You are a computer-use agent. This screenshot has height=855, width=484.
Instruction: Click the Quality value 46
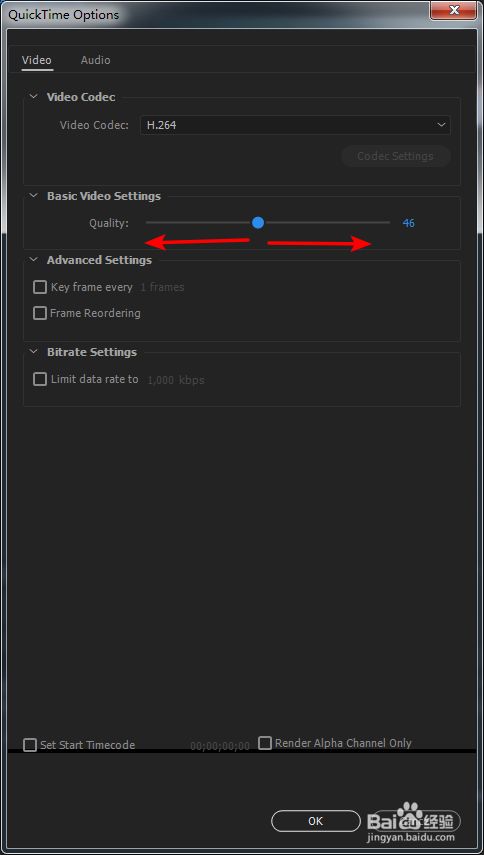click(x=408, y=223)
